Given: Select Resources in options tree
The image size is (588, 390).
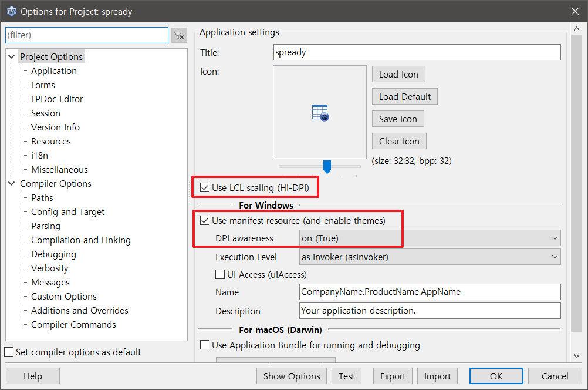Looking at the screenshot, I should 51,142.
